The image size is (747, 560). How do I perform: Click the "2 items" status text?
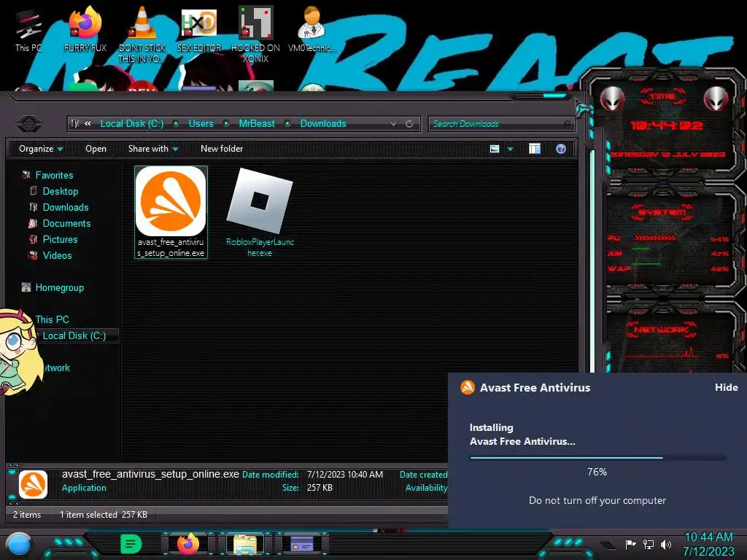click(27, 515)
